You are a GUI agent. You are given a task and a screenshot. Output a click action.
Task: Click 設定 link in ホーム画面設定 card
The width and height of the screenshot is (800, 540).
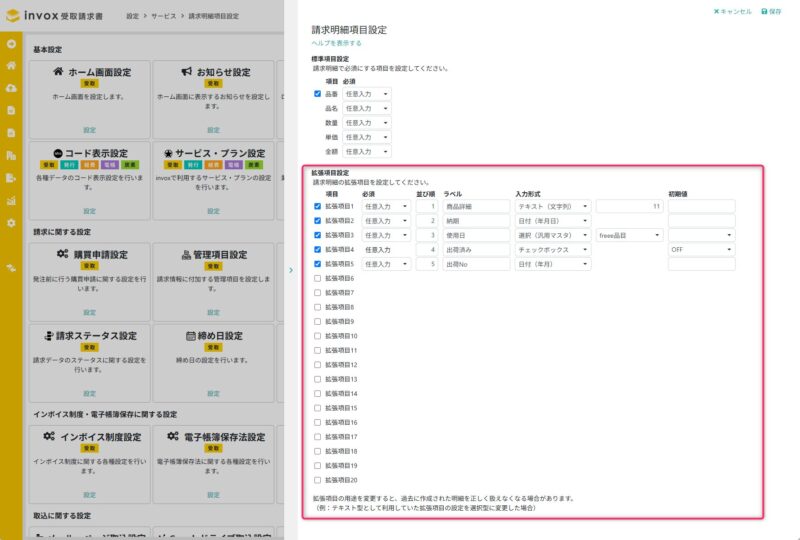click(90, 130)
